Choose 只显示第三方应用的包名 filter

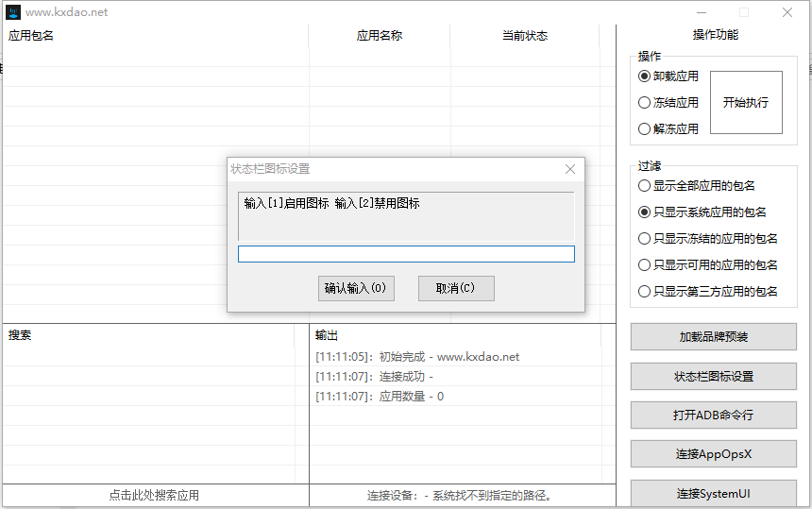(x=645, y=292)
